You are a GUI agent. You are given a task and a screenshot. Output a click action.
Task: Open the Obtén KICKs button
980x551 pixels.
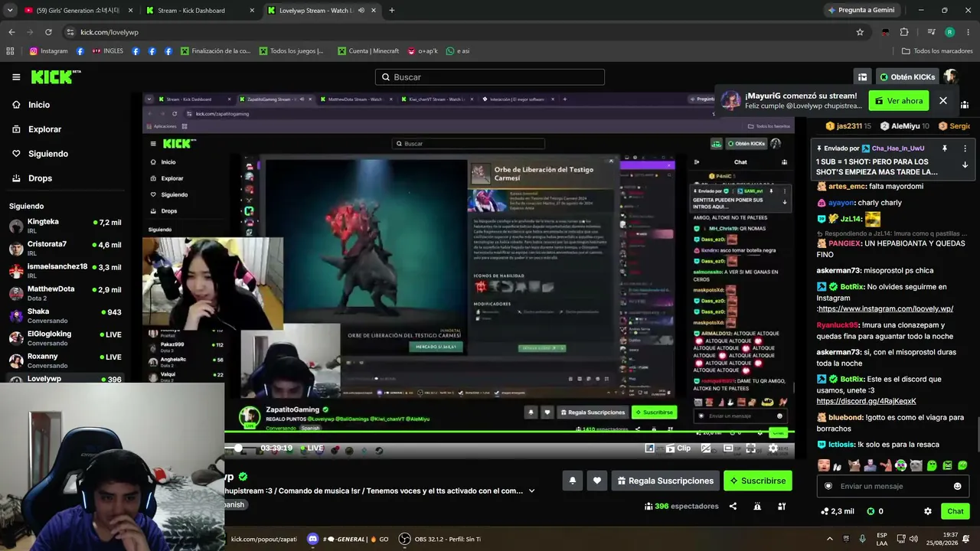(907, 77)
